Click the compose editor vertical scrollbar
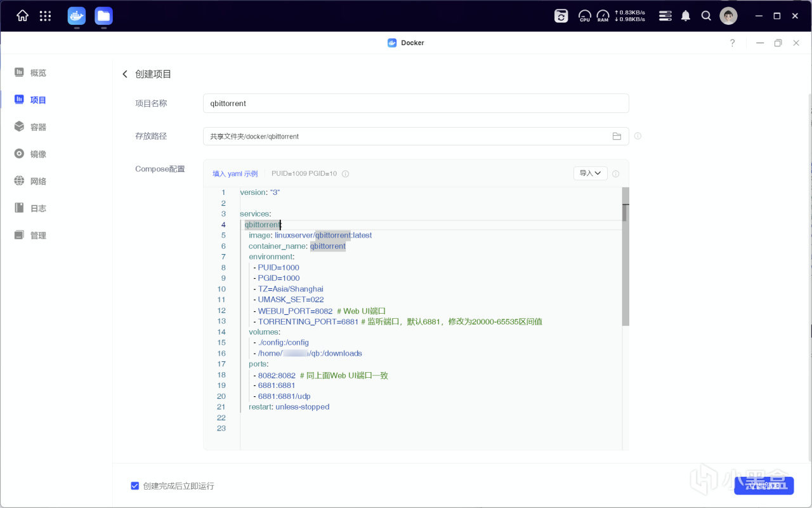 [625, 257]
